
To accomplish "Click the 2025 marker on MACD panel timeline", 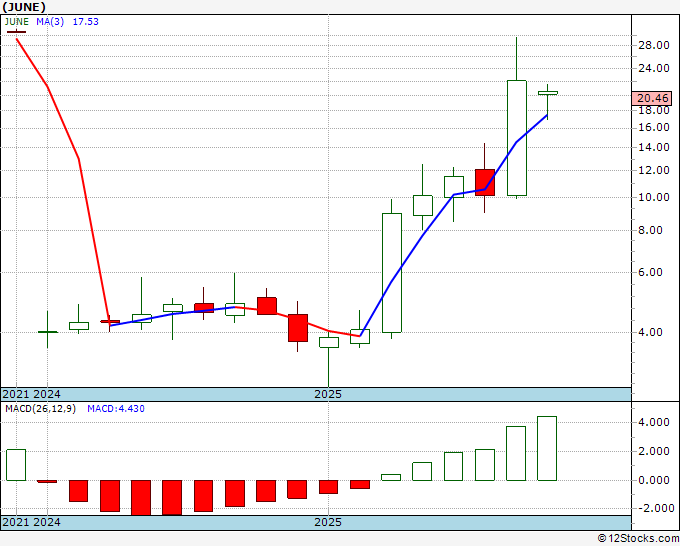I will 328,522.
